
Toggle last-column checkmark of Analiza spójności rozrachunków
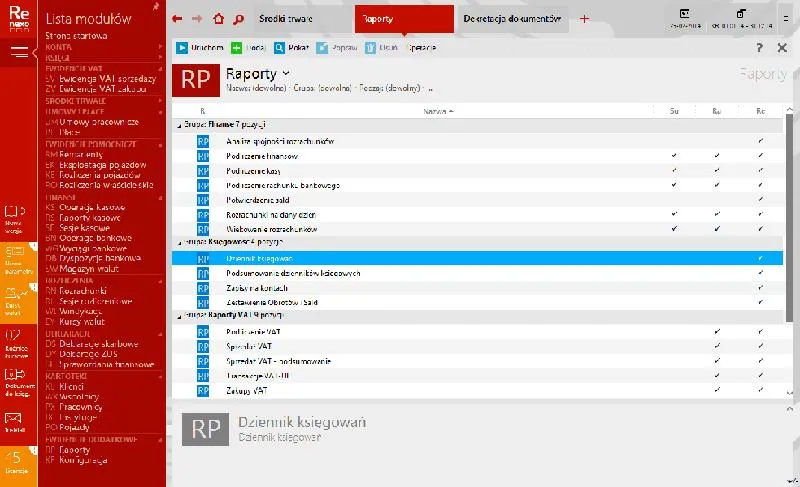pos(760,141)
